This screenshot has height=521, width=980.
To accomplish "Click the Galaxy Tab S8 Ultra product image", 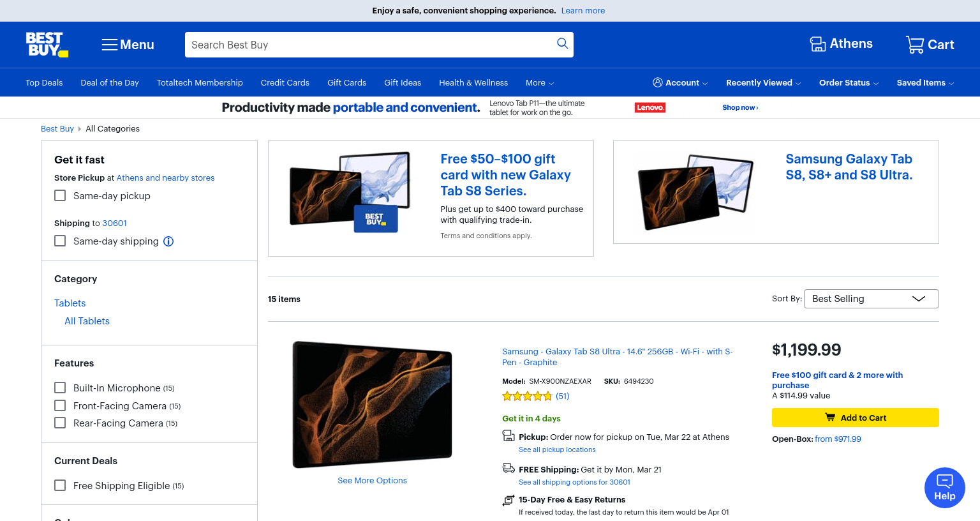I will 372,404.
